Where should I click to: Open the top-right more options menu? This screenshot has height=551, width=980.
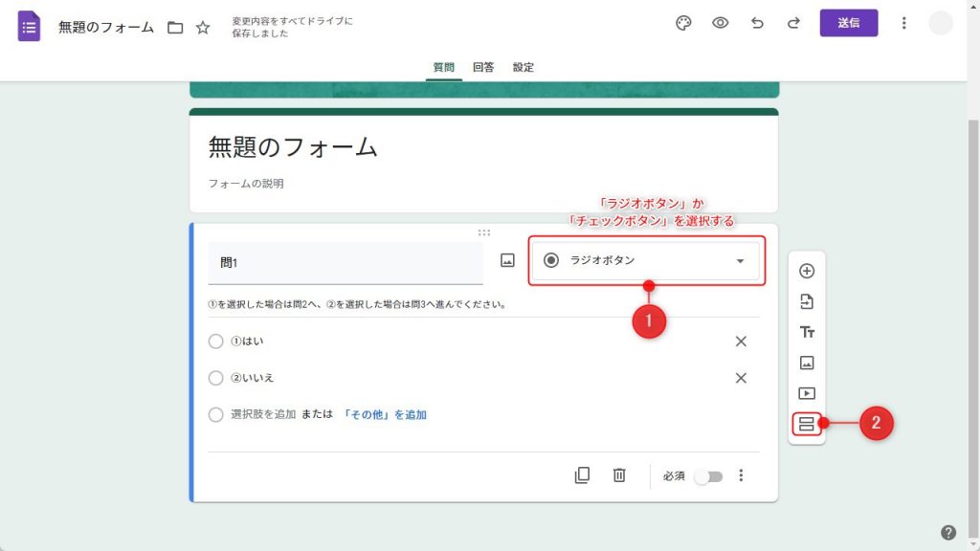pos(903,23)
